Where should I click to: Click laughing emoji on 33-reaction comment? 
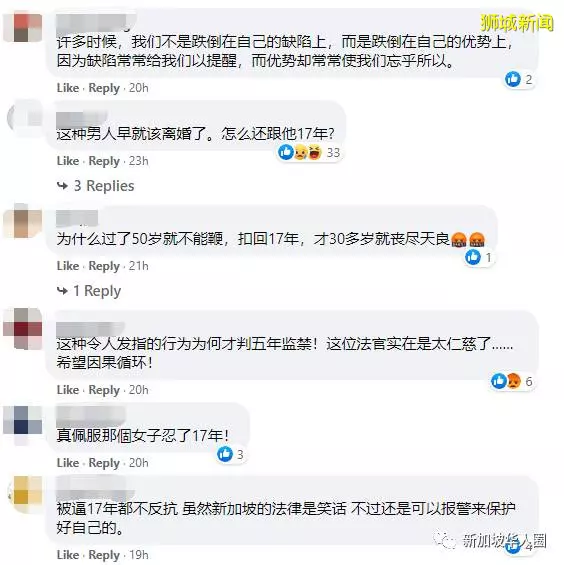315,152
